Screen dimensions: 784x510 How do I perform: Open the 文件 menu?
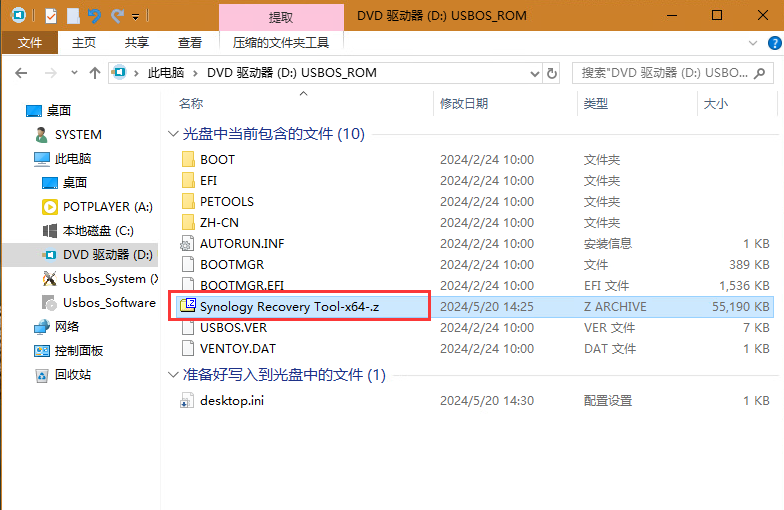click(30, 42)
